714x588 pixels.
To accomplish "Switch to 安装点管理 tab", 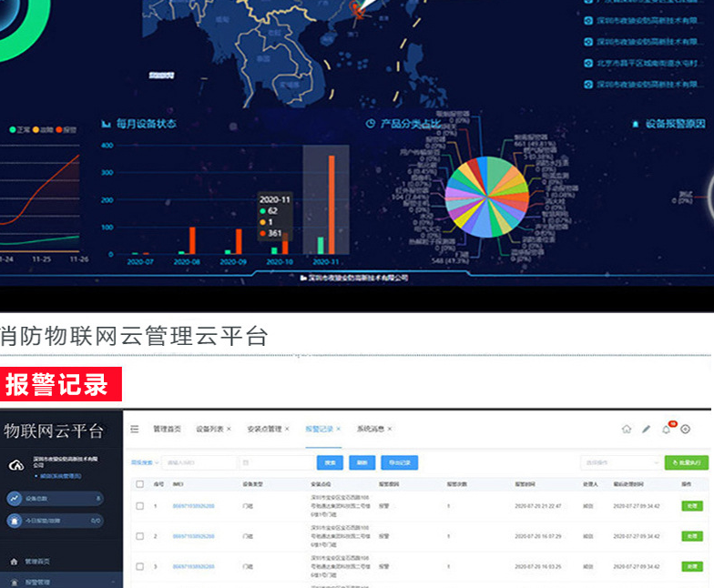I will 264,429.
